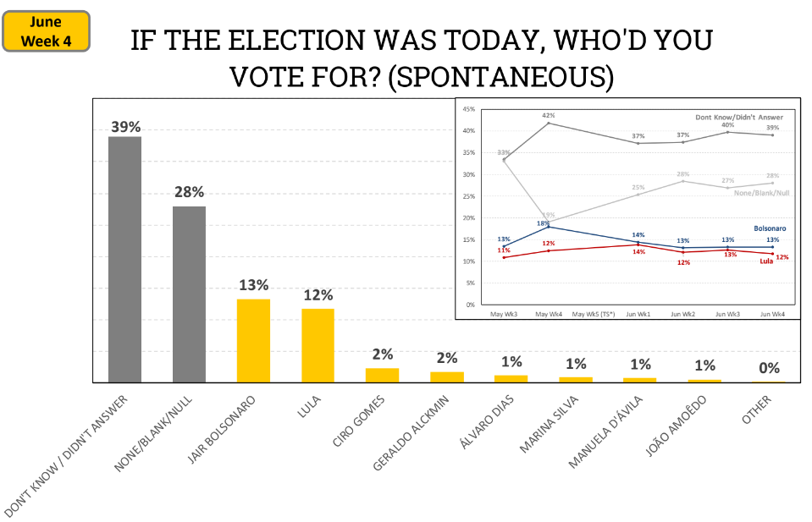This screenshot has width=812, height=522.
Task: Select the Geraldo Alckmin bar
Action: (x=446, y=376)
